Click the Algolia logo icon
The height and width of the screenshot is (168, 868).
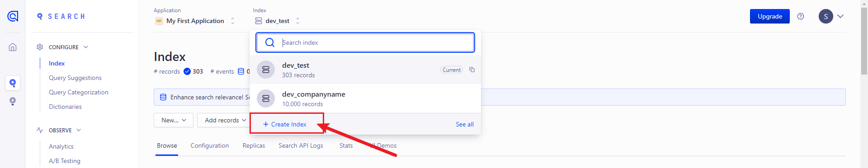13,16
